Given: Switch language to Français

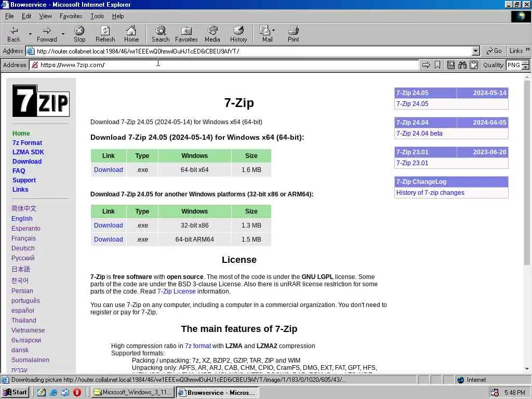Looking at the screenshot, I should click(23, 238).
